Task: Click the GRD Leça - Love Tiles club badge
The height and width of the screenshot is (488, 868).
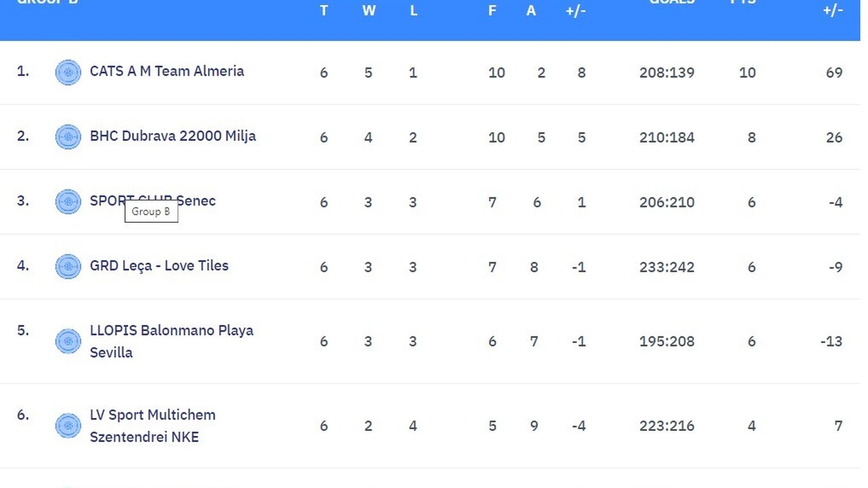Action: tap(68, 267)
